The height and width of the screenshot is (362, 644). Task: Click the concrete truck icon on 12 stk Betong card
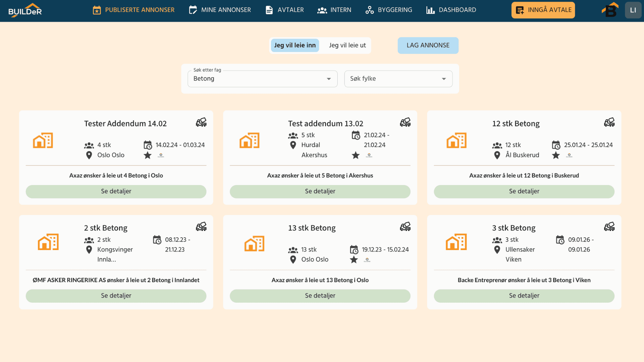609,122
